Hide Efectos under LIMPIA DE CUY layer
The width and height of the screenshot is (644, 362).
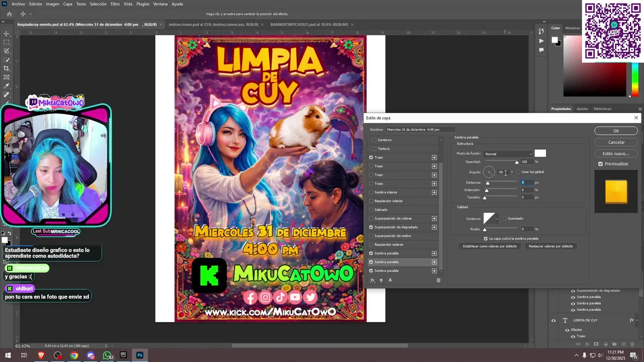[567, 330]
